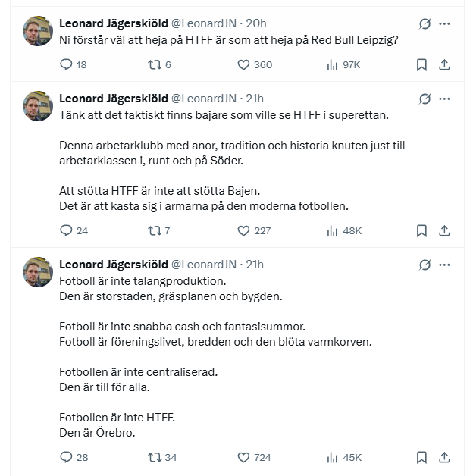Screen dimensions: 470x476
Task: Reply to the Red Bull Leipzig tweet
Action: 65,65
